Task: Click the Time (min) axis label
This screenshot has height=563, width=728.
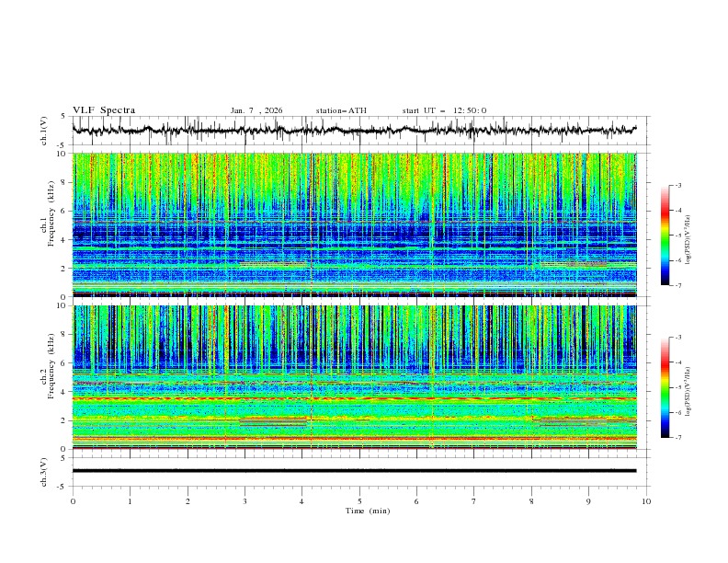Action: click(x=367, y=511)
